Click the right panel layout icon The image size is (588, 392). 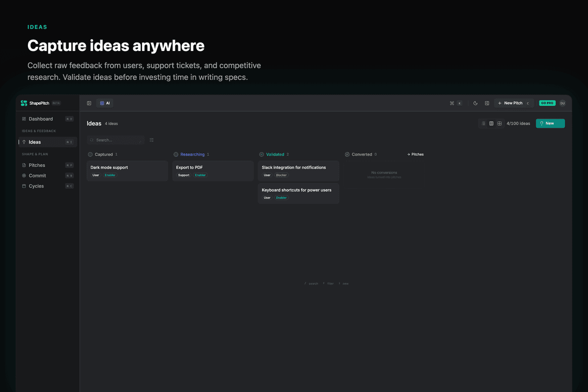click(x=487, y=103)
